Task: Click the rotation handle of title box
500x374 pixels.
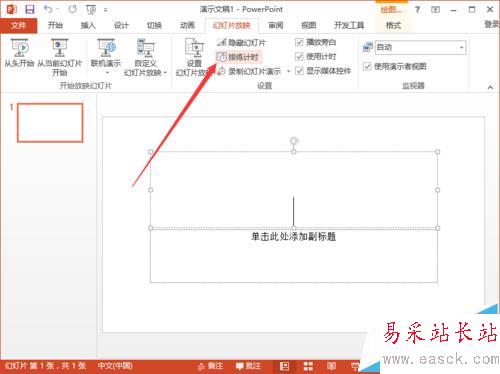Action: 293,141
